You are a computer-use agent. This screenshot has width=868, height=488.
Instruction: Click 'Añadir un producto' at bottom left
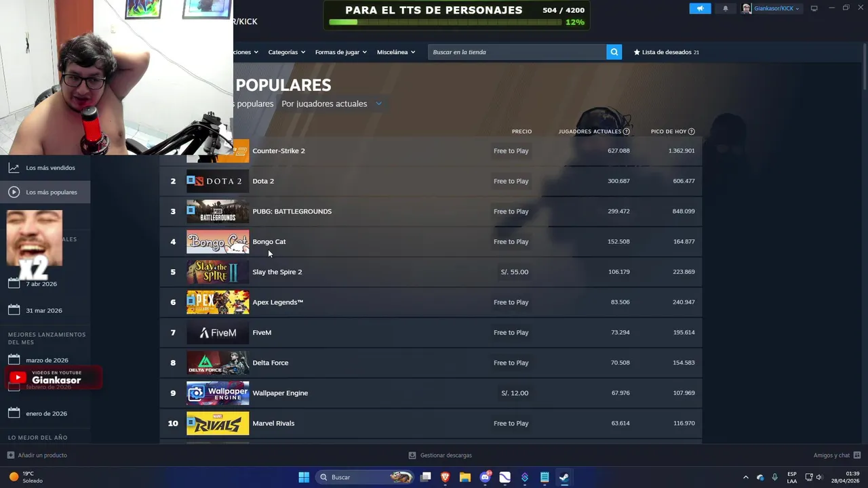[x=42, y=455]
